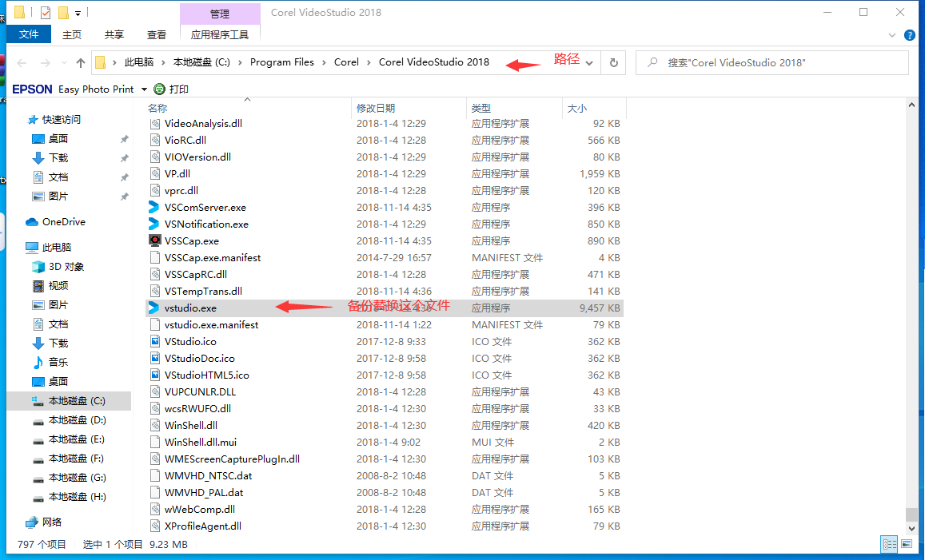The image size is (925, 560).
Task: Go up one folder level
Action: (80, 62)
